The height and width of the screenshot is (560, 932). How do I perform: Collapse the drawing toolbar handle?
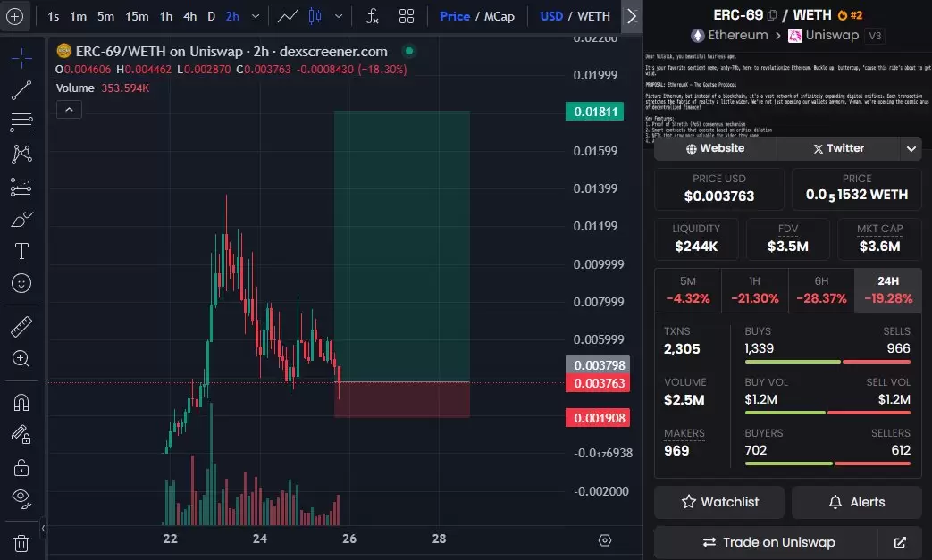click(43, 527)
